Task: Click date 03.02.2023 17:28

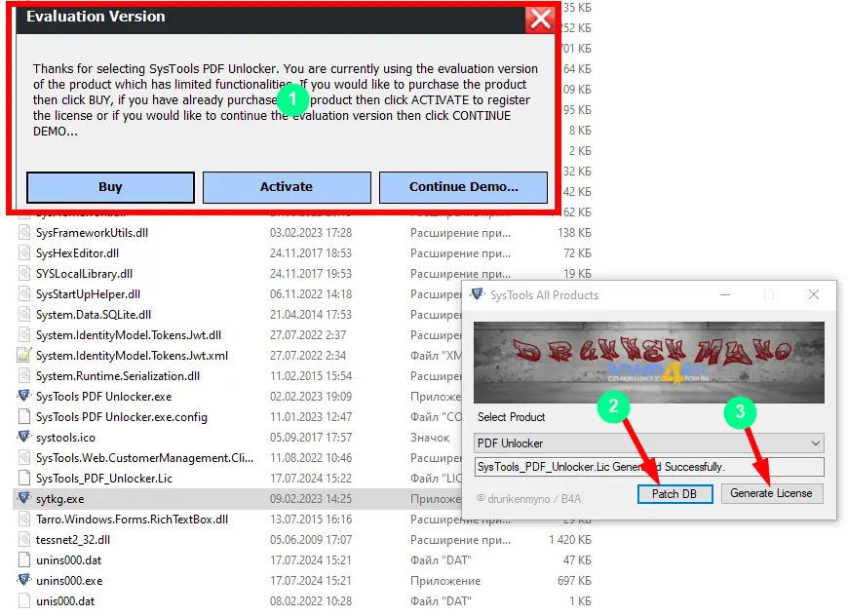Action: coord(311,233)
